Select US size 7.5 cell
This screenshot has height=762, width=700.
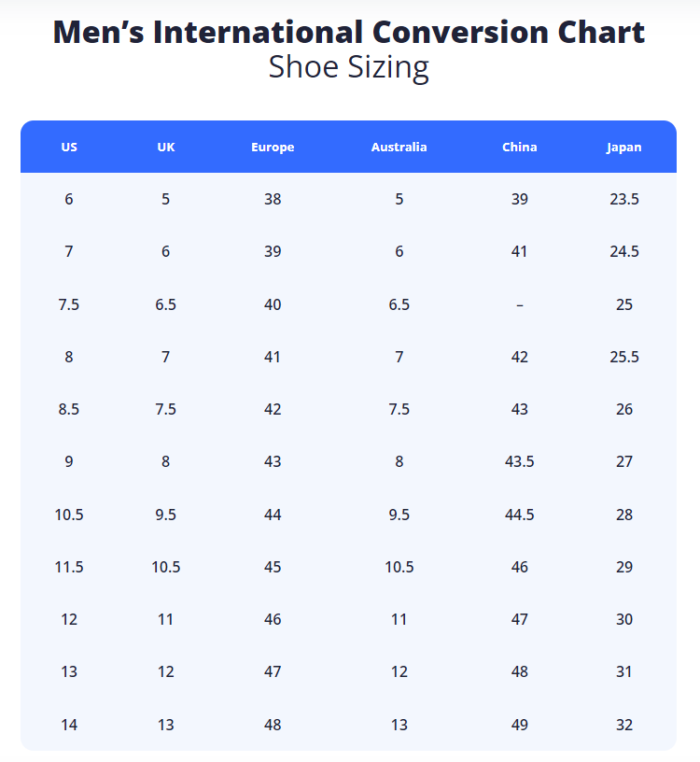(69, 304)
